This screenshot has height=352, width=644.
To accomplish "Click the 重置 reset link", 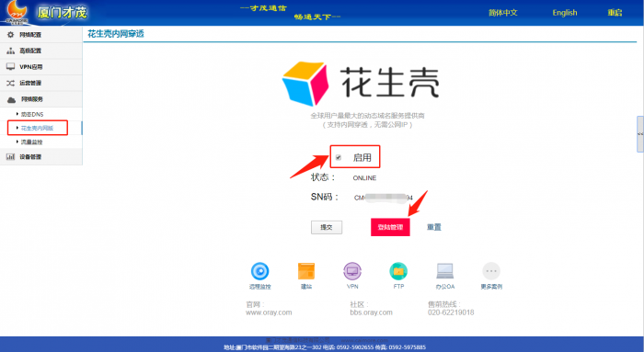I will pos(434,227).
